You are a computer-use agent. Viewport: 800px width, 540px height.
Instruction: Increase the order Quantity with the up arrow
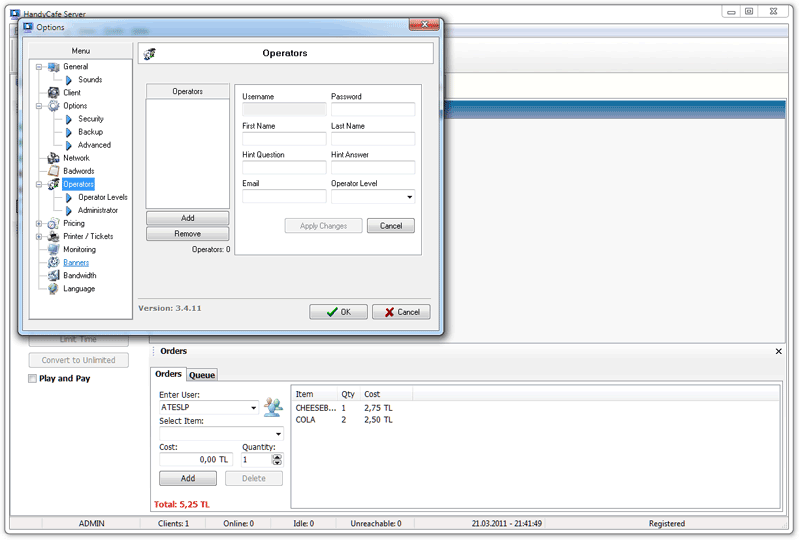(x=277, y=456)
